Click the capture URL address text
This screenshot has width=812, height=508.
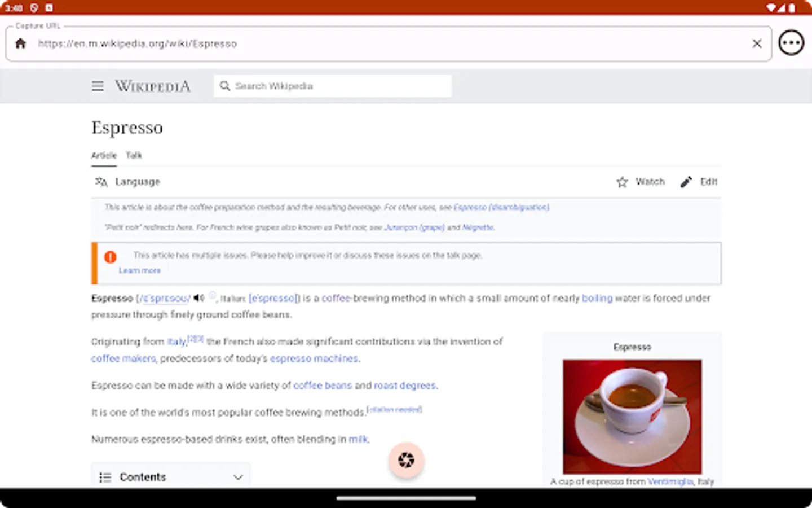tap(138, 43)
